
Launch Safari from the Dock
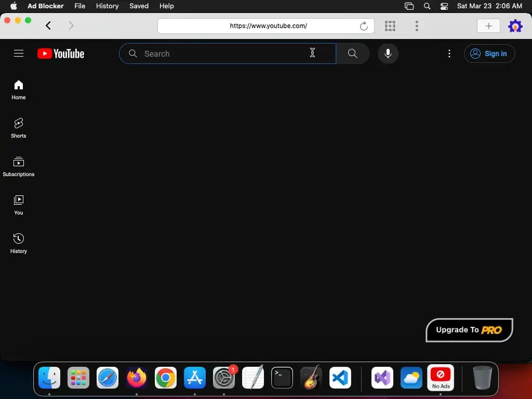(108, 378)
